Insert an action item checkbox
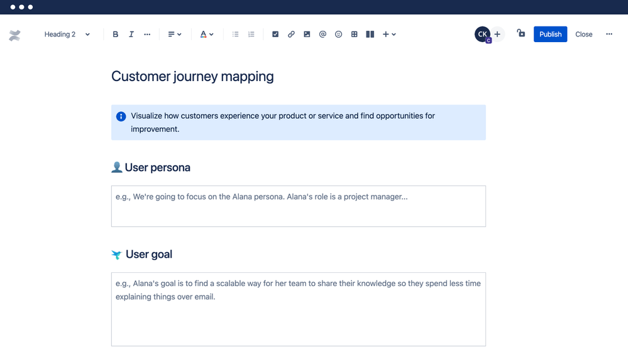This screenshot has height=364, width=628. (x=275, y=34)
